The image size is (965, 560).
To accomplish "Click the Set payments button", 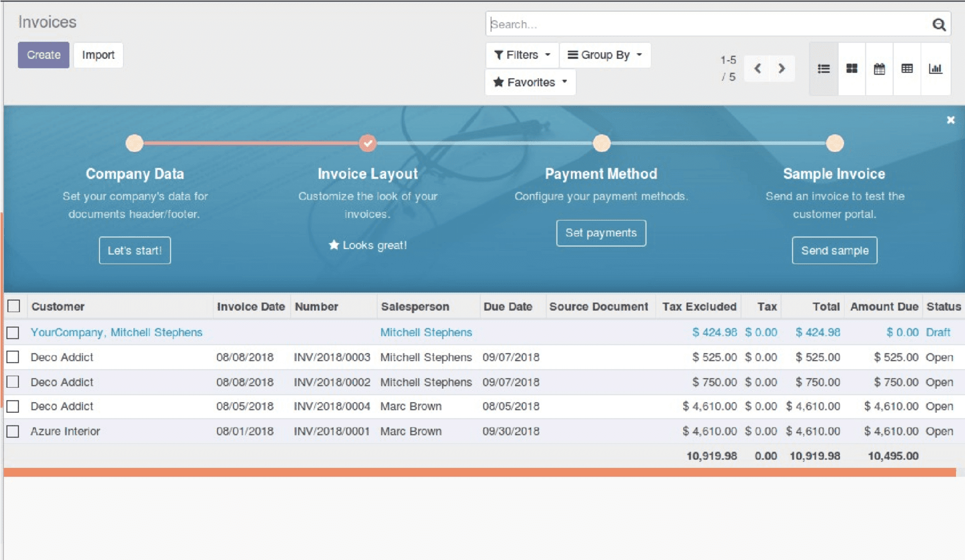I will (601, 233).
